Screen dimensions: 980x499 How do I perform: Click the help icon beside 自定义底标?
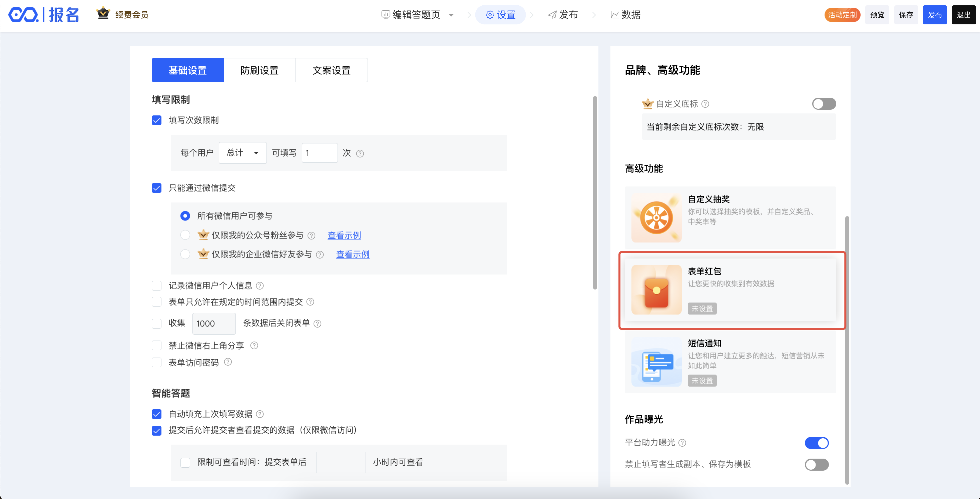pos(705,104)
